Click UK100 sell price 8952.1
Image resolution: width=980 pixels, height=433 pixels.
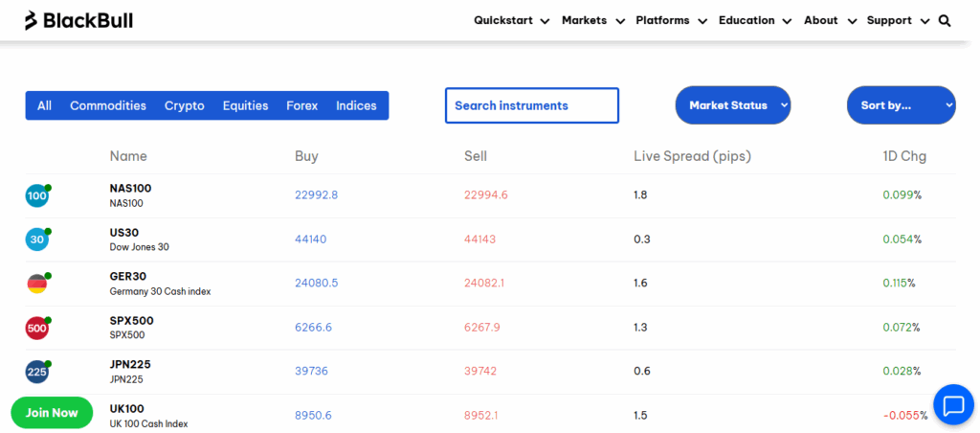481,416
